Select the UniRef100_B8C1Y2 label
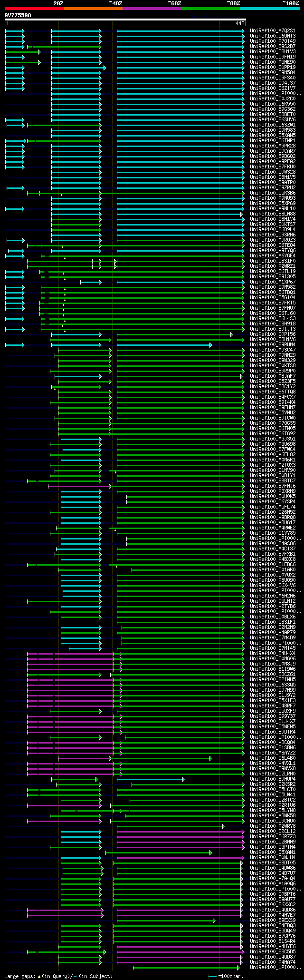The height and width of the screenshot is (980, 304). 273,386
